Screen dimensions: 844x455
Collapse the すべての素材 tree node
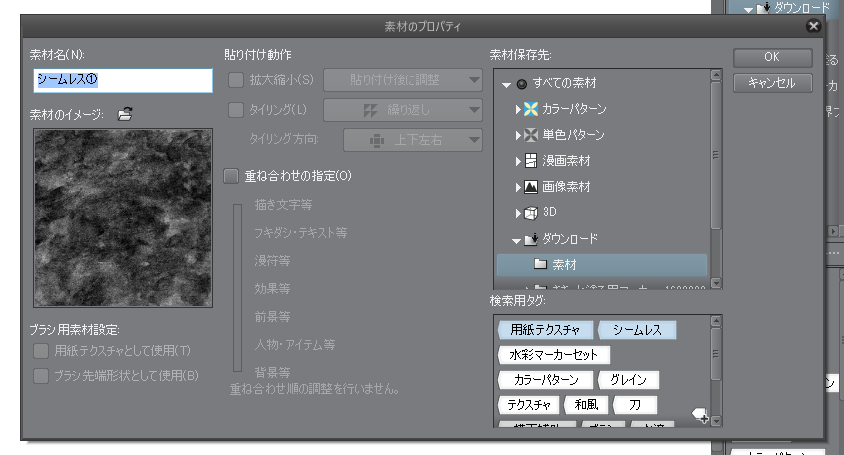[x=507, y=83]
